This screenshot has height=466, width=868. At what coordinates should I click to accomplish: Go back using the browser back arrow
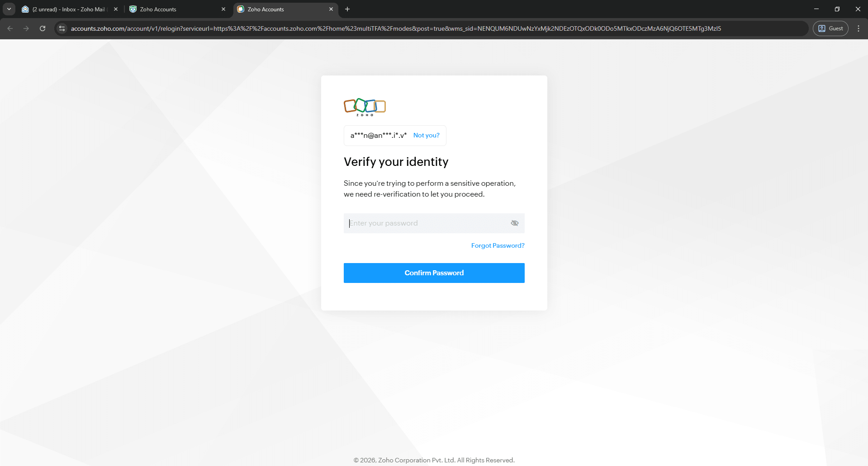[10, 28]
